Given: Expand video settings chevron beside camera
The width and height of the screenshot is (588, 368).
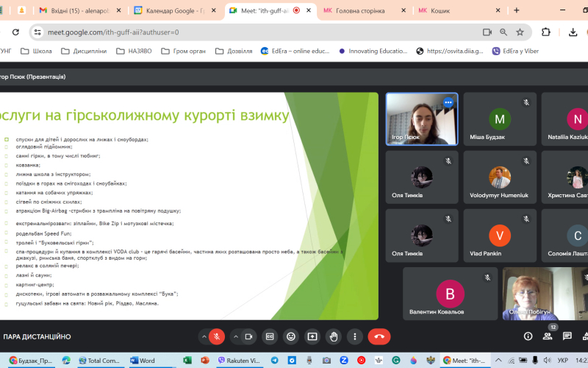Looking at the screenshot, I should [235, 337].
